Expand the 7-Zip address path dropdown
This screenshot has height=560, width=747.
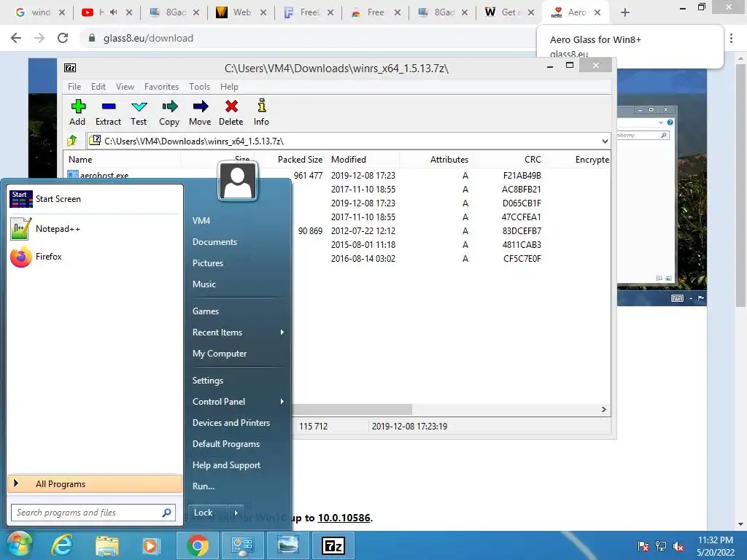(605, 141)
